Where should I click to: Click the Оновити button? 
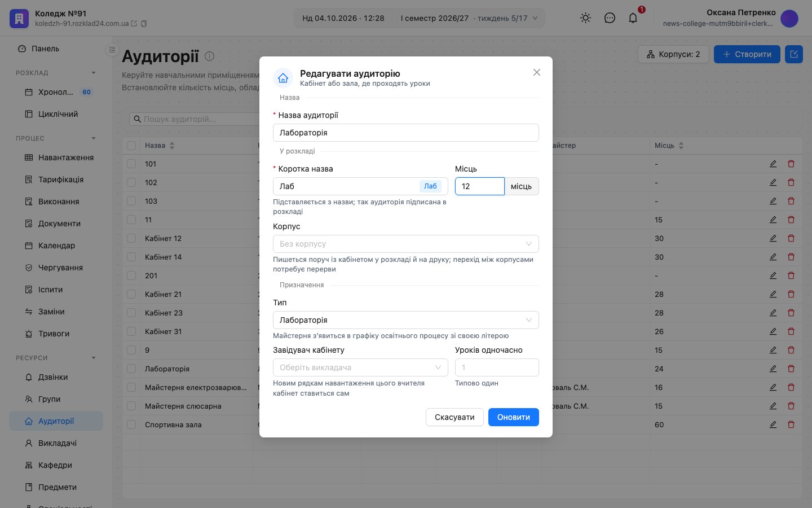pos(514,417)
